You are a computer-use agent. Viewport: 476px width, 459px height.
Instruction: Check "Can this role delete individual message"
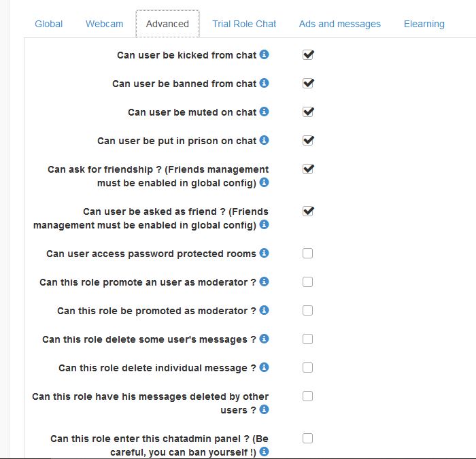coord(308,368)
